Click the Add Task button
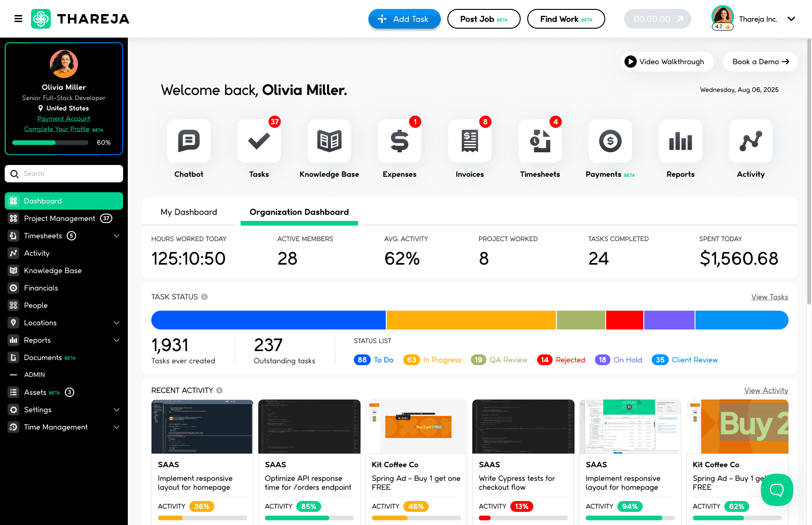Image resolution: width=812 pixels, height=525 pixels. pyautogui.click(x=404, y=19)
